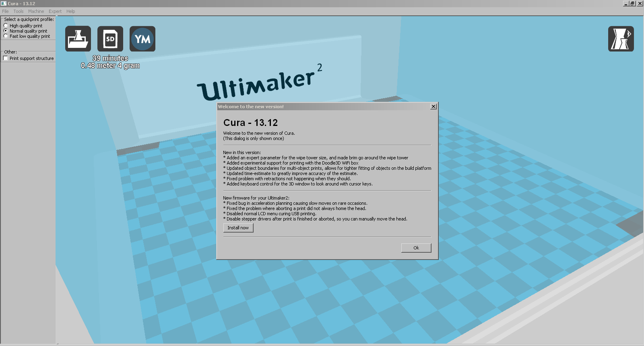Click the SD card save toolpath icon
This screenshot has width=644, height=346.
pos(110,39)
